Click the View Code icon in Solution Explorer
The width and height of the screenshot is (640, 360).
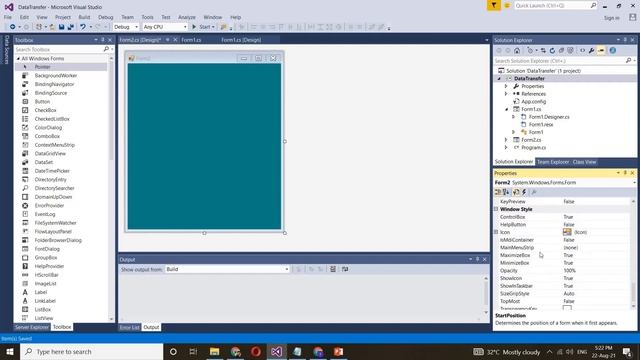pyautogui.click(x=582, y=51)
